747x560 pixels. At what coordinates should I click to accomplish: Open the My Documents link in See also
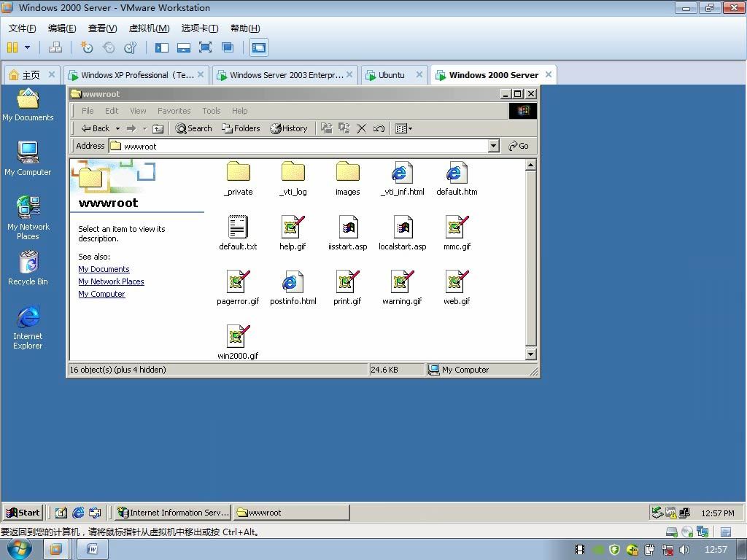[104, 269]
